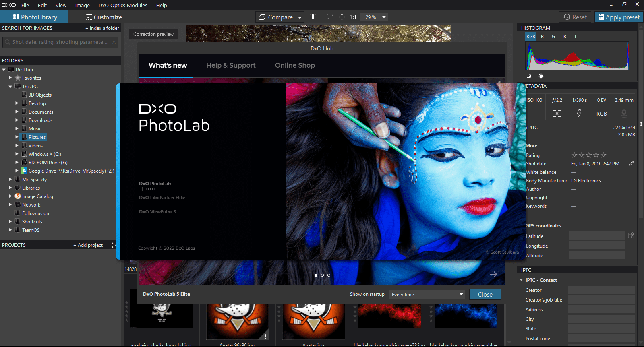The height and width of the screenshot is (347, 644).
Task: Show RGB channels in histogram
Action: point(531,37)
